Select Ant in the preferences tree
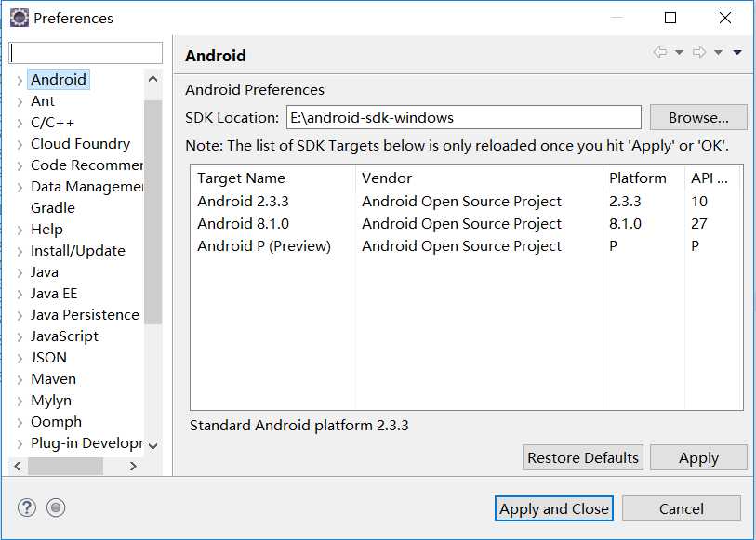 coord(43,101)
